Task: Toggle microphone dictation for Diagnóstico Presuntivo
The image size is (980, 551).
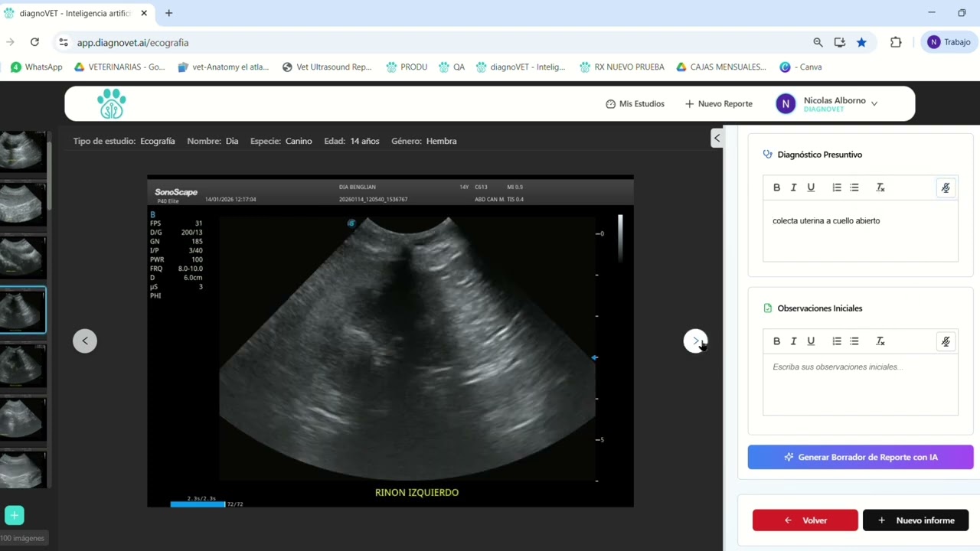Action: coord(946,187)
